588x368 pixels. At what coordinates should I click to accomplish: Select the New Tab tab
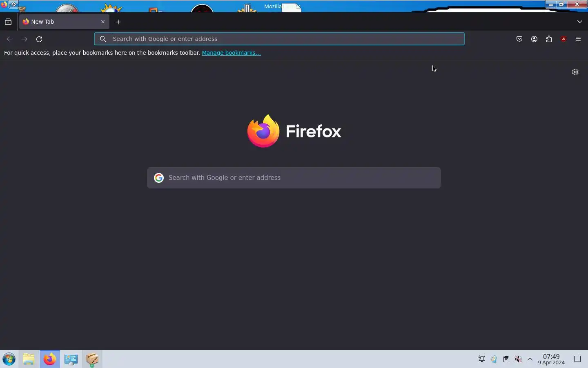click(x=64, y=22)
